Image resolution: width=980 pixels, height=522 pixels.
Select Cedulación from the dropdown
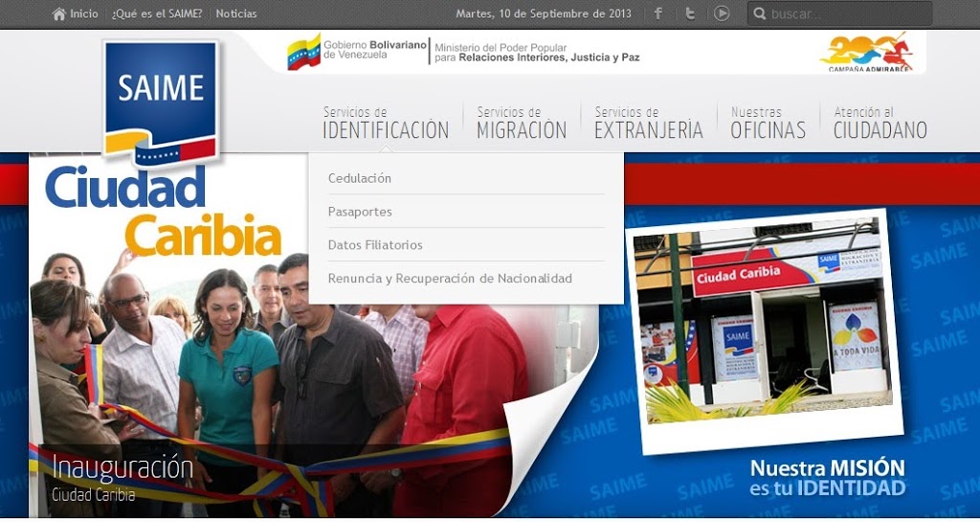point(360,178)
